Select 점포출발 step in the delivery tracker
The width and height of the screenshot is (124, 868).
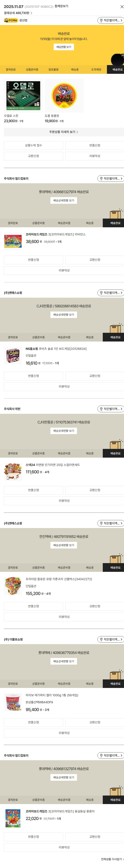click(x=53, y=70)
